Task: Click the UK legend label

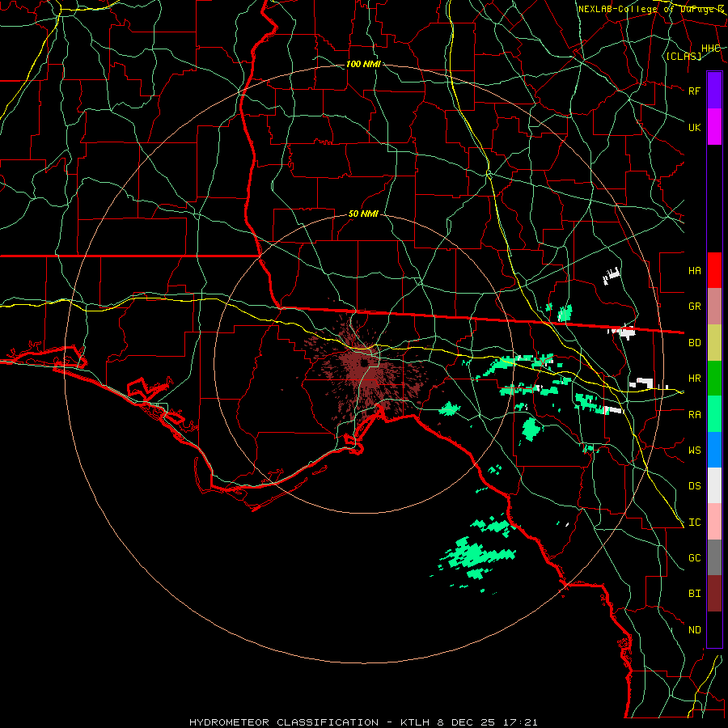Action: tap(694, 127)
